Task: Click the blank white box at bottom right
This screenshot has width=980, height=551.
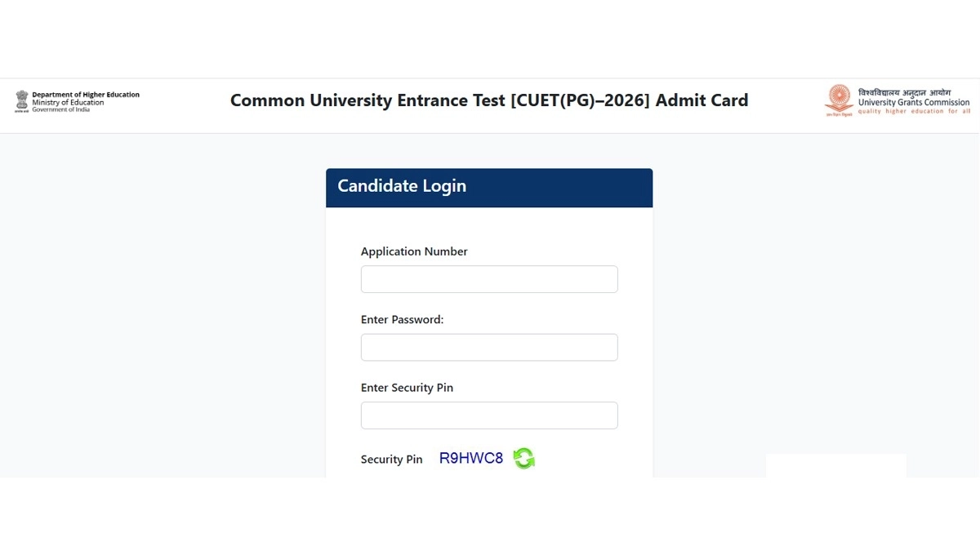Action: point(835,465)
